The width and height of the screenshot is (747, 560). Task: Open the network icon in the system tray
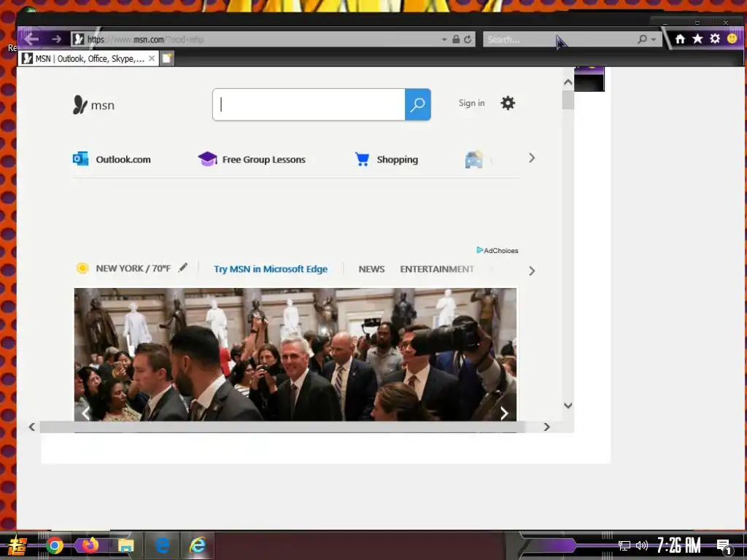(x=624, y=545)
